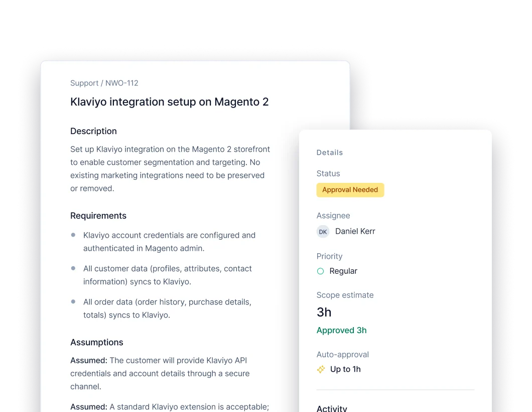
Task: Click the Auto-approval field label
Action: click(x=342, y=355)
